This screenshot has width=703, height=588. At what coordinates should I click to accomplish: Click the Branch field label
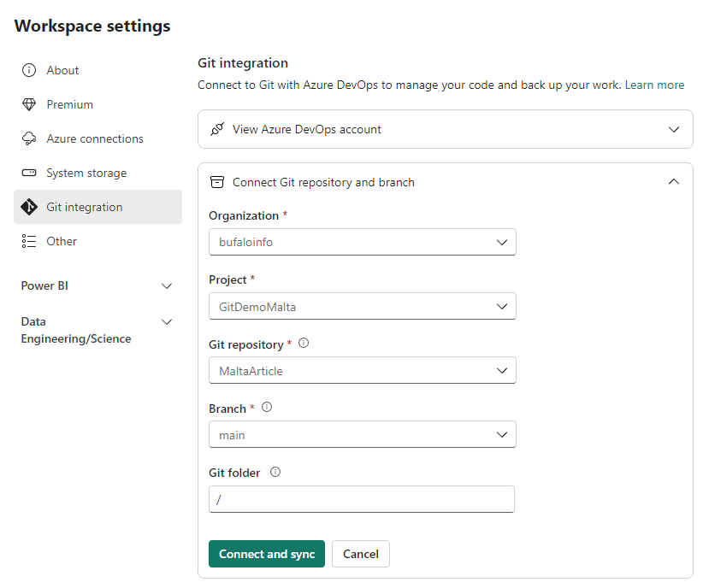pyautogui.click(x=227, y=409)
